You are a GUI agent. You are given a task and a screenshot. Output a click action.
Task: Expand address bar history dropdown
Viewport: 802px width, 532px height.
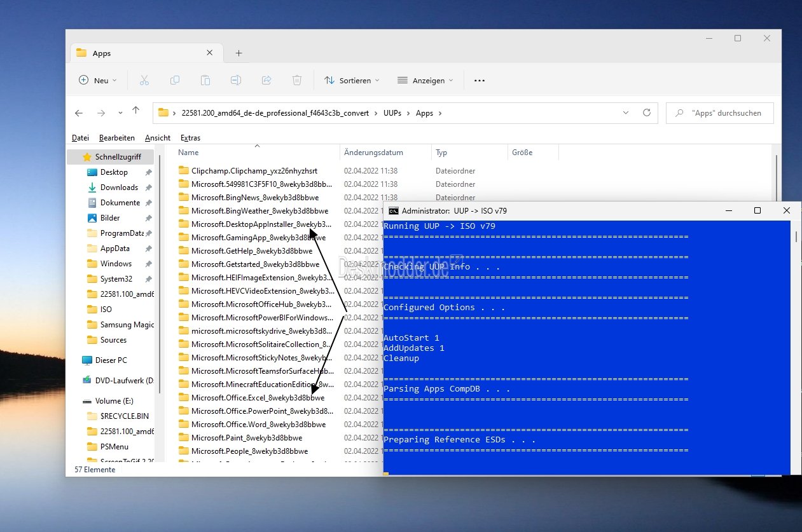626,113
